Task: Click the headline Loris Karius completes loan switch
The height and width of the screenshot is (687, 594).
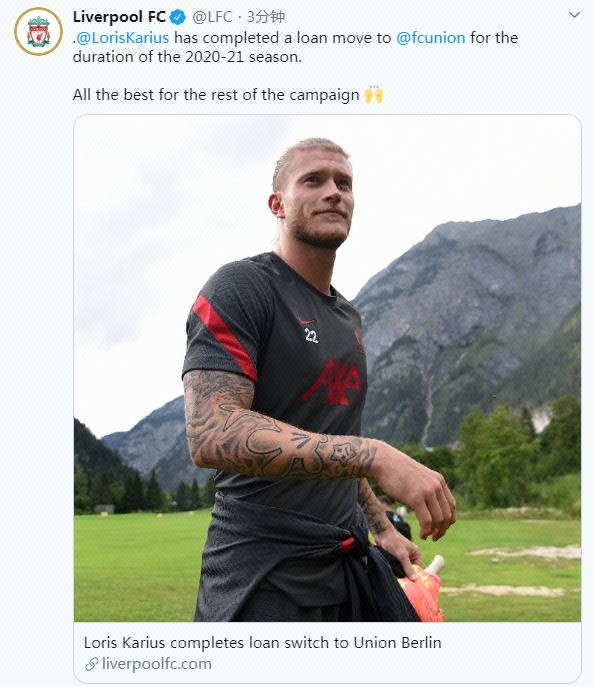Action: 262,643
